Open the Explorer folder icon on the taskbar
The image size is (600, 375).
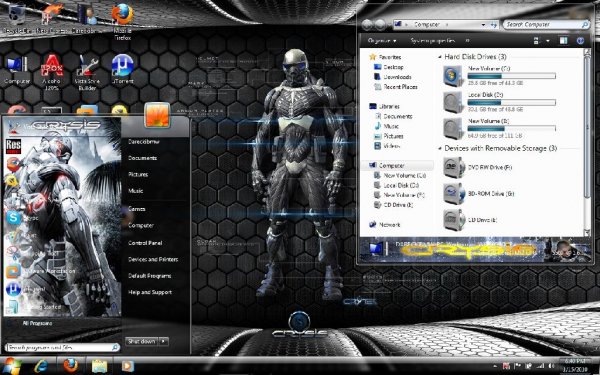[x=99, y=366]
